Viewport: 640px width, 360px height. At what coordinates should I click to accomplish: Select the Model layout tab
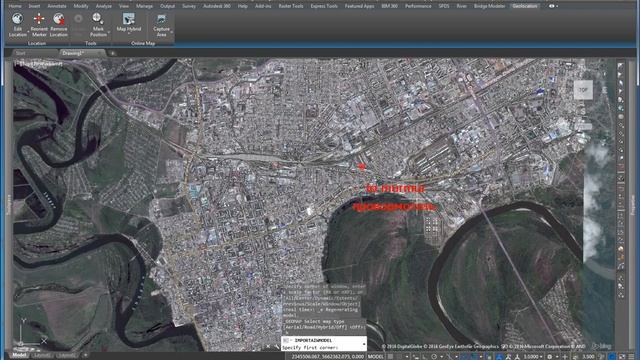pyautogui.click(x=19, y=356)
